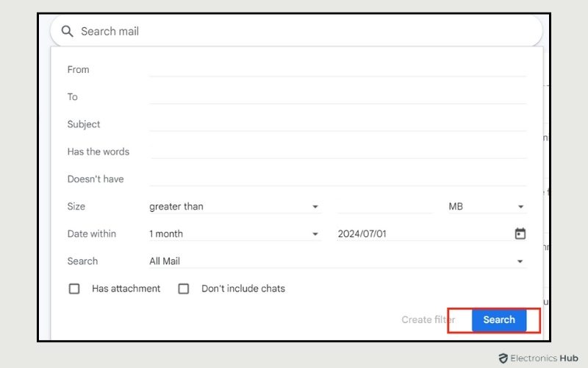The image size is (588, 368).
Task: Click the 'Doesn't have' text field
Action: [337, 178]
